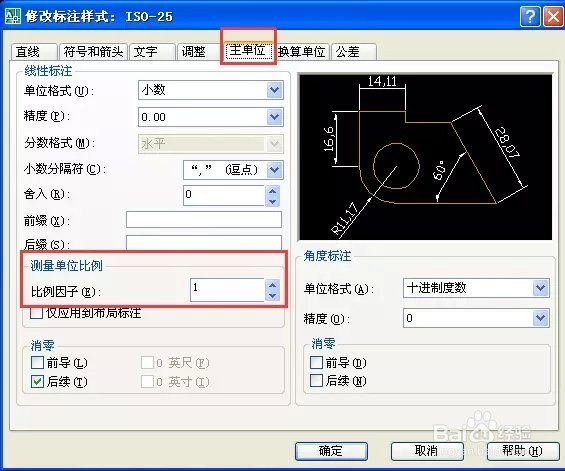Toggle 仅应用到布局标注 checkbox
Screen dimensions: 565x471
point(37,312)
